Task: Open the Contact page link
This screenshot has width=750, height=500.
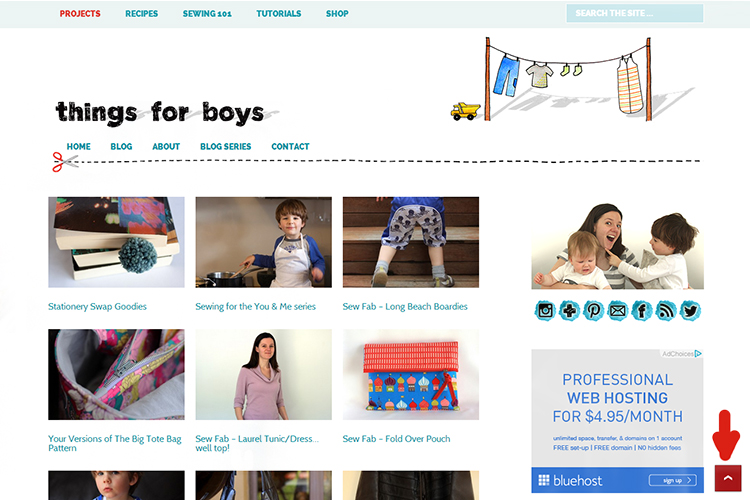Action: (x=290, y=146)
